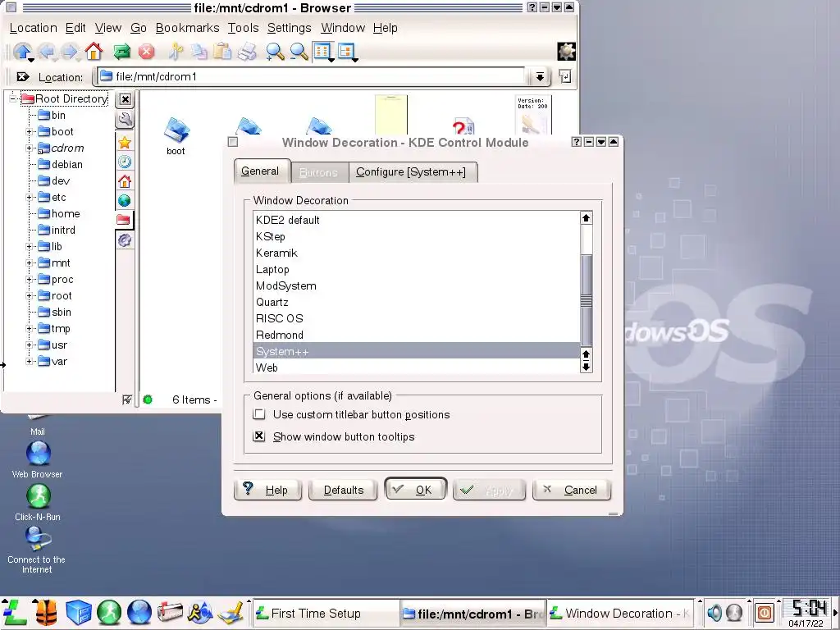Click the OK button
The height and width of the screenshot is (630, 840).
(x=415, y=489)
